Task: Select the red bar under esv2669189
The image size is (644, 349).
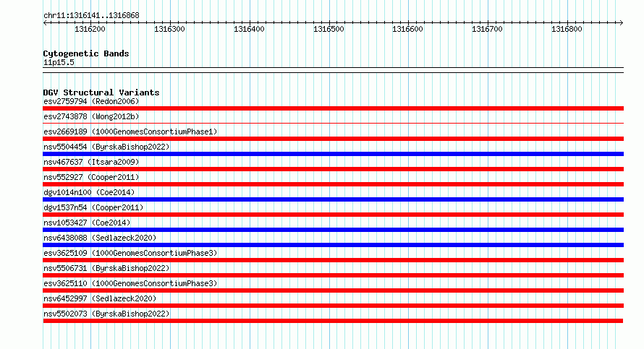Action: point(333,139)
